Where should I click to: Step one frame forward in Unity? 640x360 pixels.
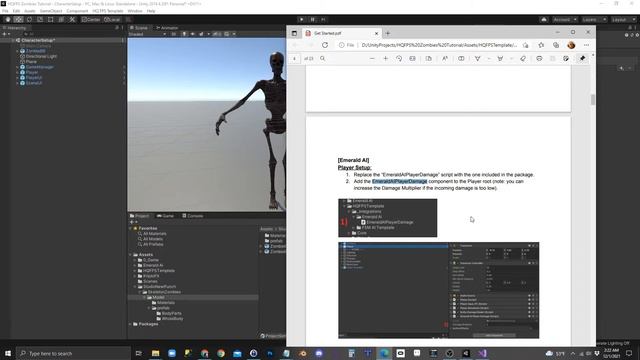(323, 19)
